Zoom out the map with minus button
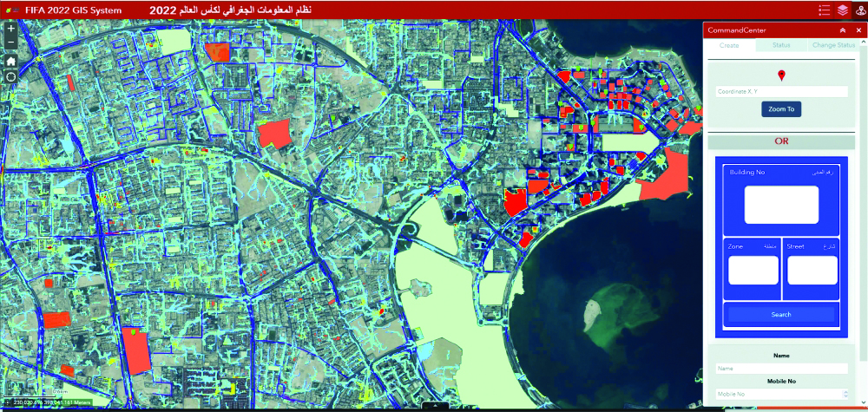Image resolution: width=868 pixels, height=412 pixels. tap(11, 42)
